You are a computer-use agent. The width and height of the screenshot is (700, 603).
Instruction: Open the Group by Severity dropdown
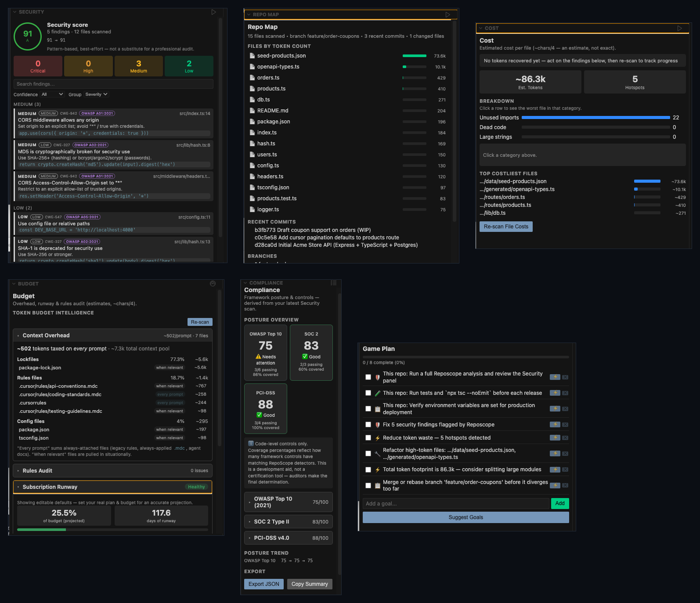point(96,94)
